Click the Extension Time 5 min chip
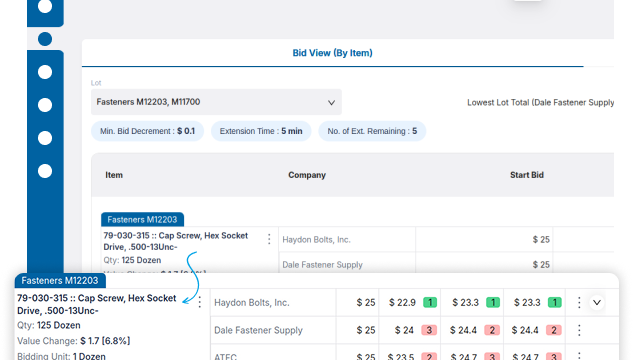This screenshot has height=360, width=633. [261, 131]
